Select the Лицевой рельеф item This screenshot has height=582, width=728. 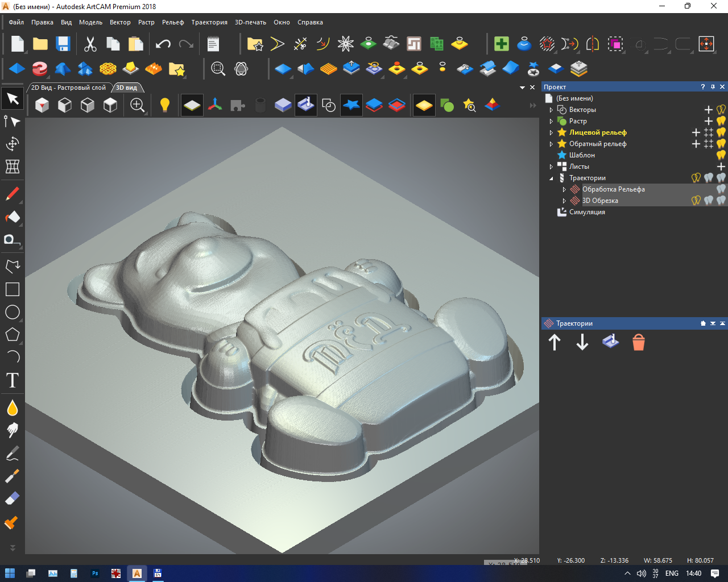coord(598,132)
